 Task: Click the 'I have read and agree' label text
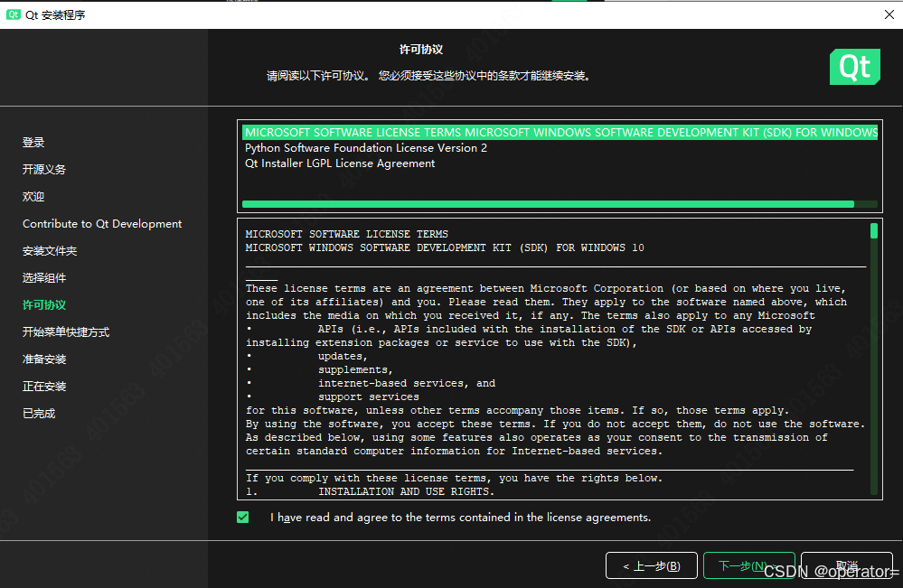tap(461, 518)
